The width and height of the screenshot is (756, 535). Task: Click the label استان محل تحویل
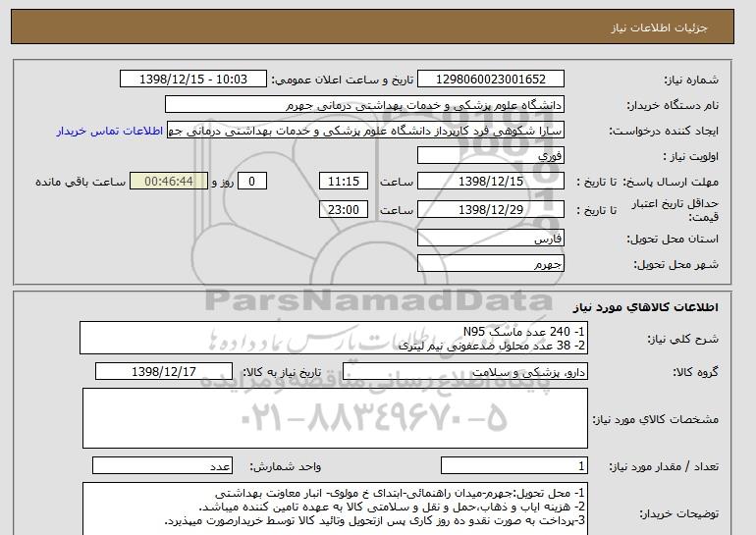click(673, 239)
